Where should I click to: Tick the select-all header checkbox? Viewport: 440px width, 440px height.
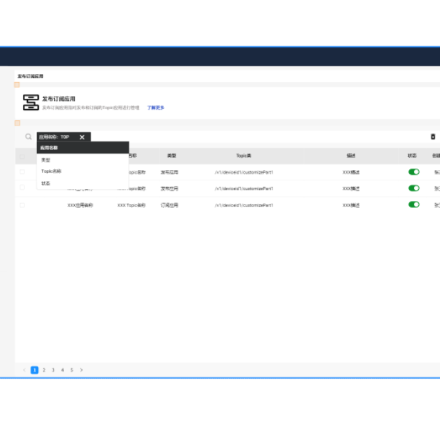point(22,156)
